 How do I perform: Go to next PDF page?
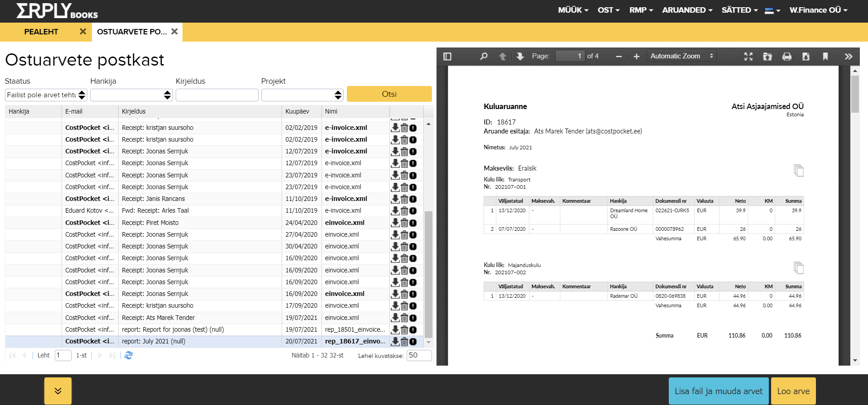click(x=520, y=57)
